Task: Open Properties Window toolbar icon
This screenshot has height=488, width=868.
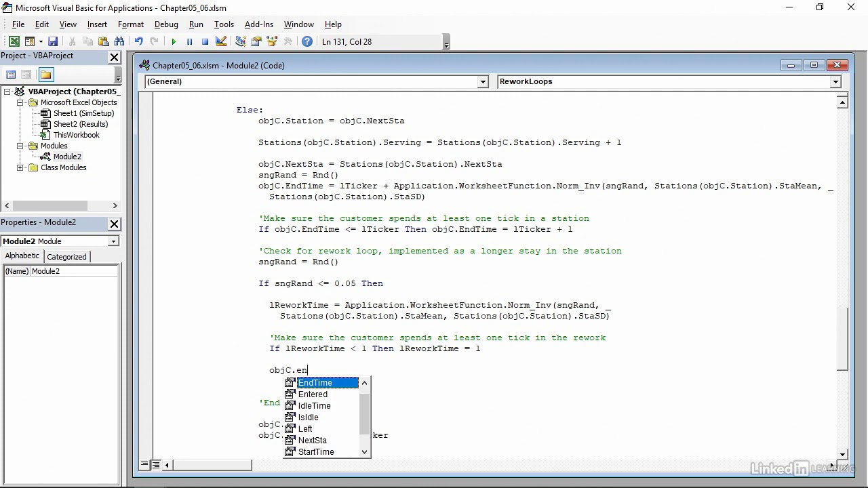Action: pyautogui.click(x=256, y=41)
